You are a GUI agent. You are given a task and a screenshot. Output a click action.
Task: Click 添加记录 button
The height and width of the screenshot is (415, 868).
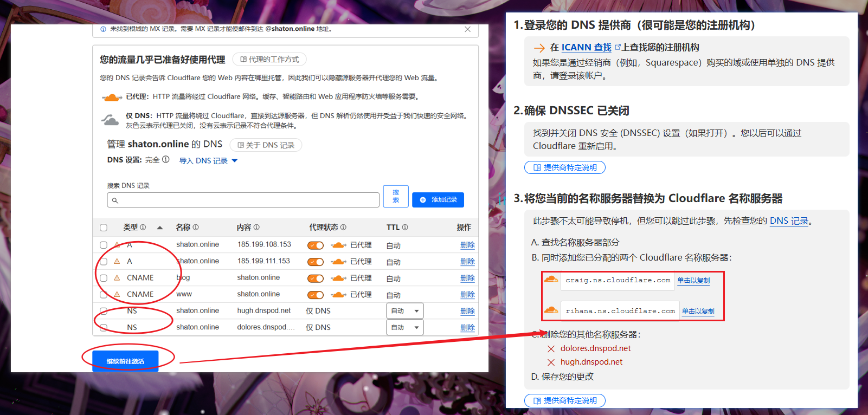pyautogui.click(x=438, y=200)
